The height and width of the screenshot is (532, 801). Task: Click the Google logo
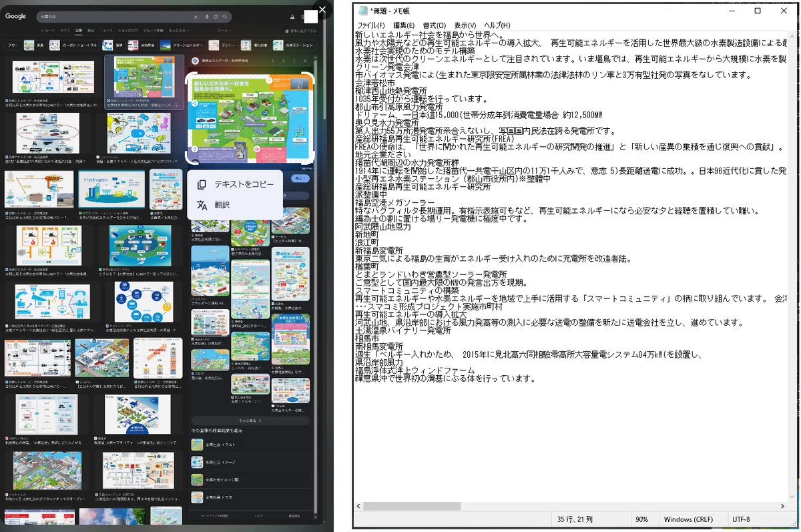[15, 16]
